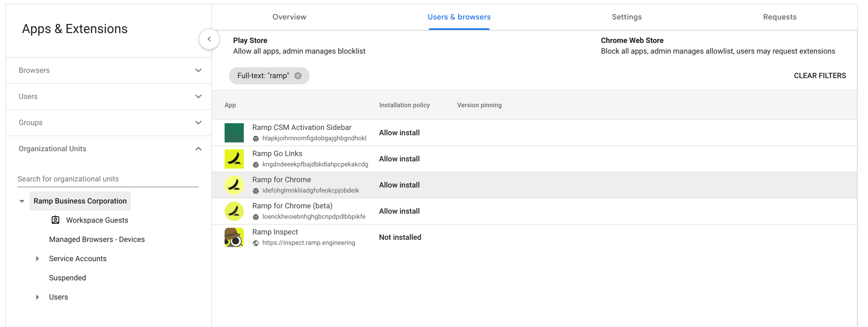Image resolution: width=868 pixels, height=327 pixels.
Task: Expand the Groups section
Action: click(198, 122)
